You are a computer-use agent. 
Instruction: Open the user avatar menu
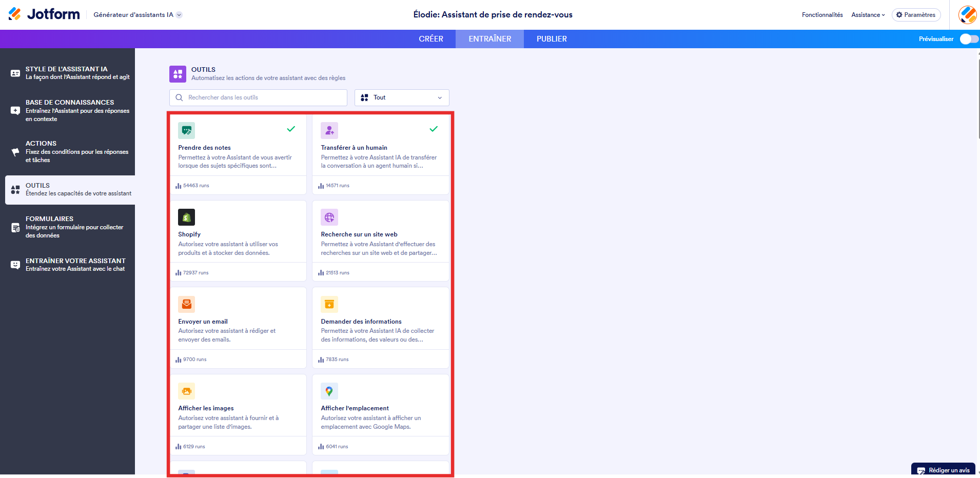tap(968, 15)
